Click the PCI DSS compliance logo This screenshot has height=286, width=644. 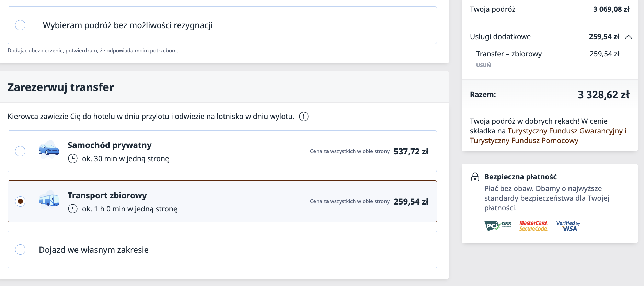point(498,226)
